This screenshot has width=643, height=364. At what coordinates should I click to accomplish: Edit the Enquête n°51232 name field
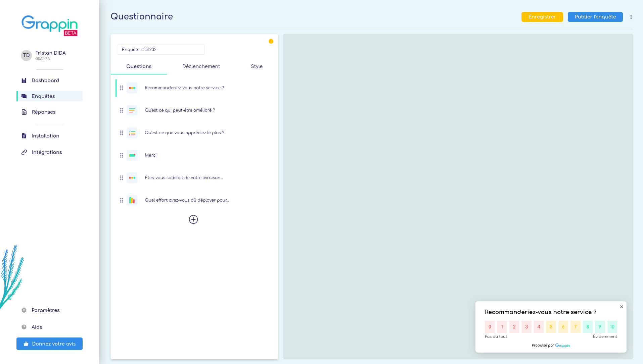point(161,50)
